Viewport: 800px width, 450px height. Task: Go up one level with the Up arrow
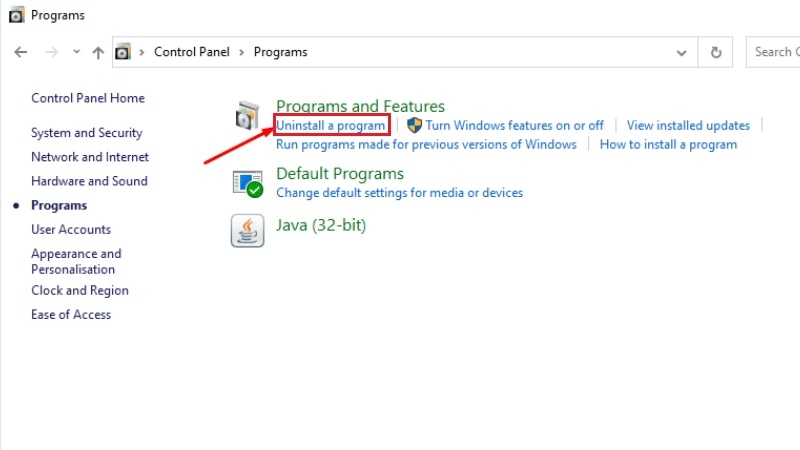[x=98, y=52]
